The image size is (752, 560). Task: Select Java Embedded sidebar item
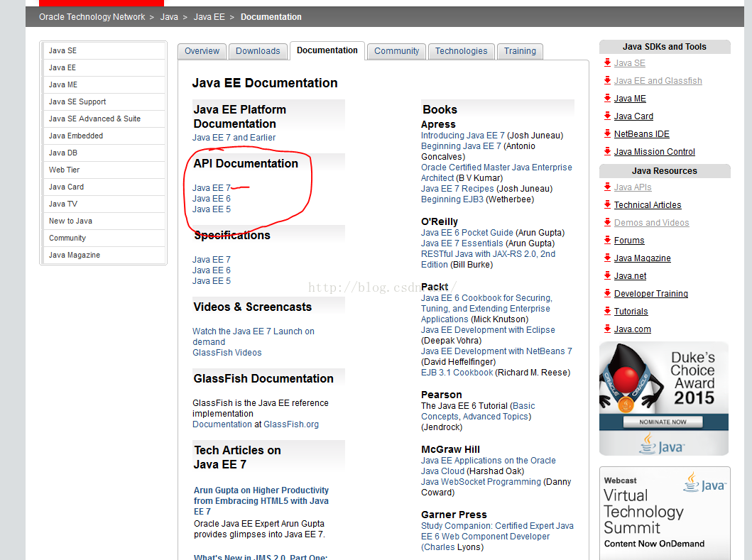click(x=104, y=136)
